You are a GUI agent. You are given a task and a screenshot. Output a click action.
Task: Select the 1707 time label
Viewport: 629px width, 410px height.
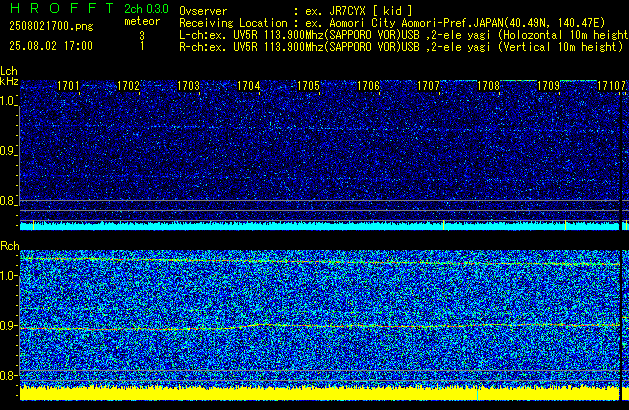coord(428,86)
